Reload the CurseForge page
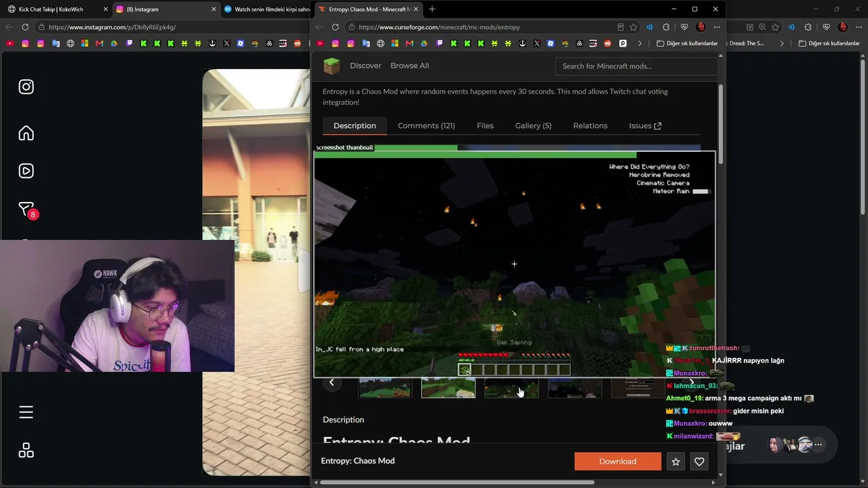The width and height of the screenshot is (868, 488). click(x=335, y=27)
